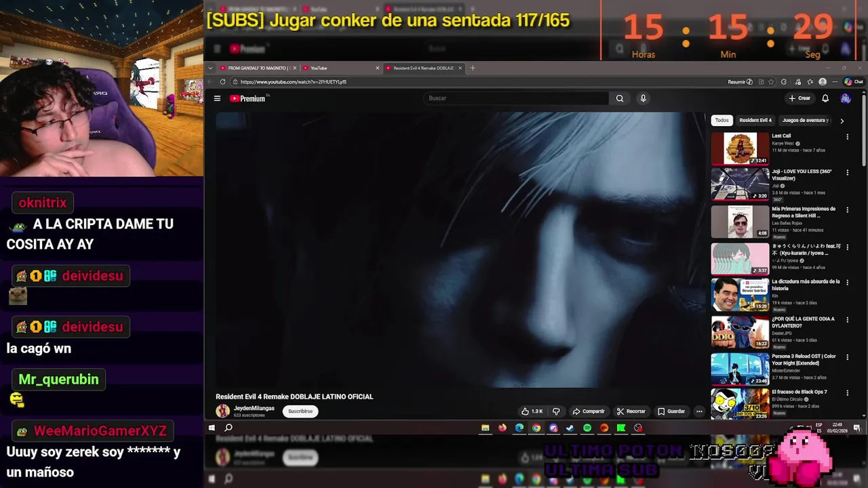
Task: Open the YouTube account avatar menu
Action: point(845,98)
